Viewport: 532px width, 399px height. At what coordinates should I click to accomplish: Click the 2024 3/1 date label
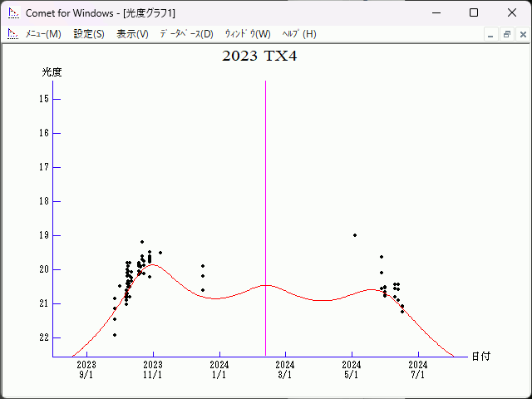tap(285, 370)
